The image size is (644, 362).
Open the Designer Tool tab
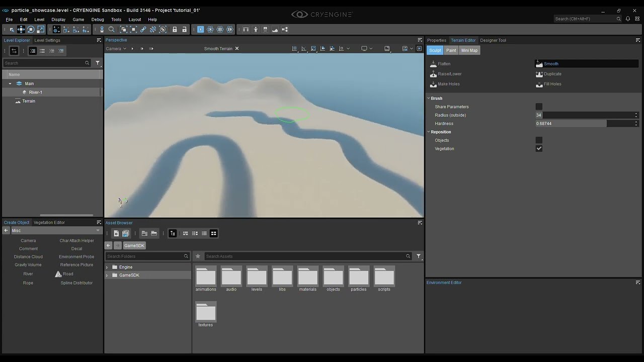(493, 40)
